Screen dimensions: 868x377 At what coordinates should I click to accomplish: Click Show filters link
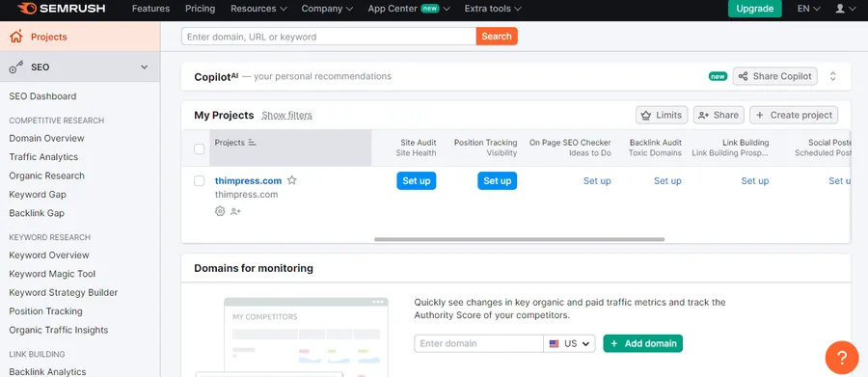coord(286,115)
